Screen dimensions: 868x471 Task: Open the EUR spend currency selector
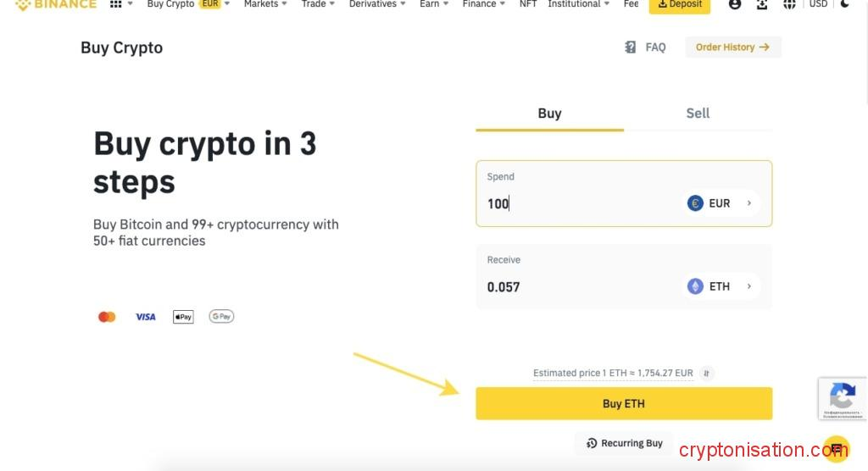click(720, 203)
